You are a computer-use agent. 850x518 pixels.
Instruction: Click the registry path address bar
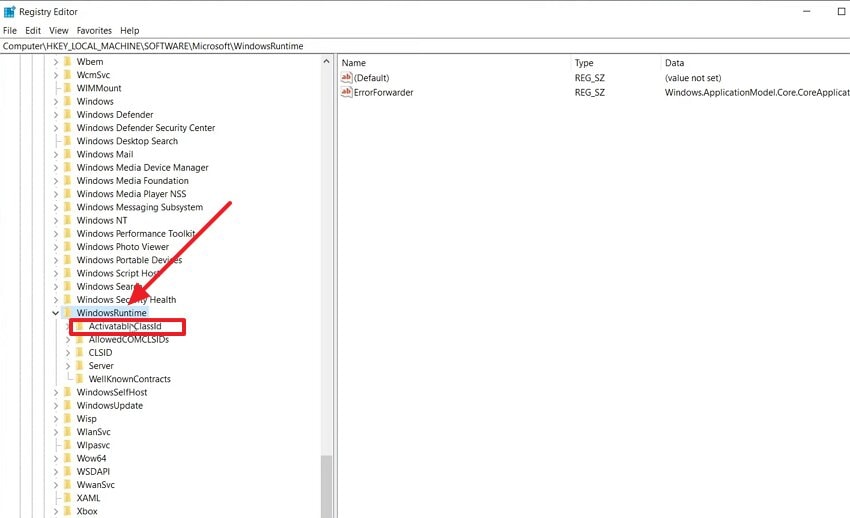click(425, 46)
